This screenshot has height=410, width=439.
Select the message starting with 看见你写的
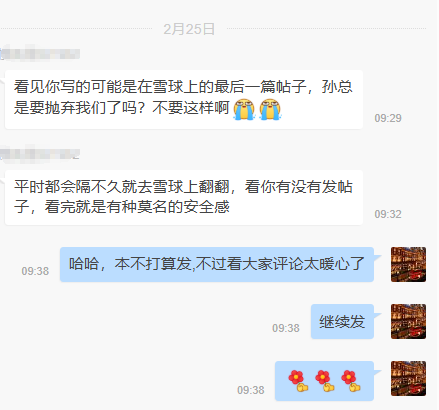click(184, 99)
